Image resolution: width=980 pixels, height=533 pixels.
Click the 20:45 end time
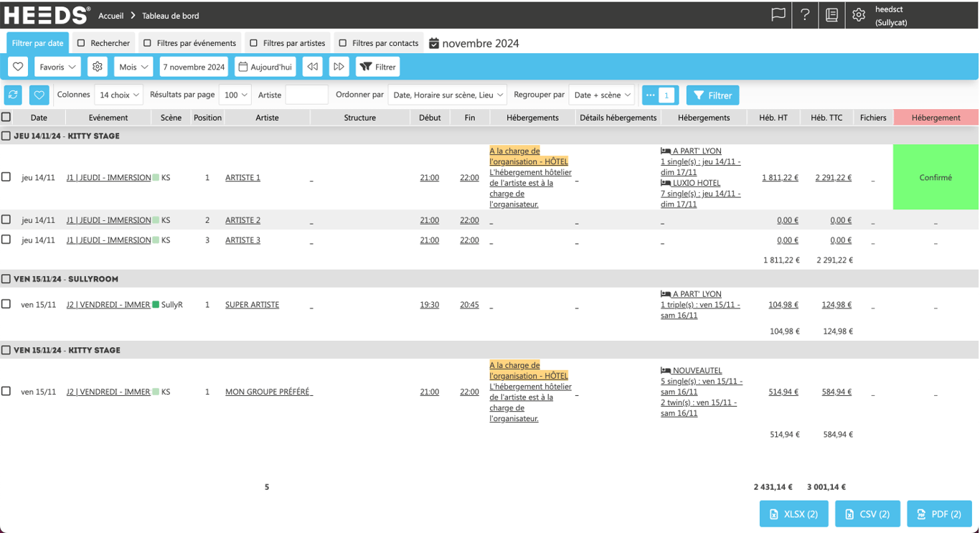[469, 304]
